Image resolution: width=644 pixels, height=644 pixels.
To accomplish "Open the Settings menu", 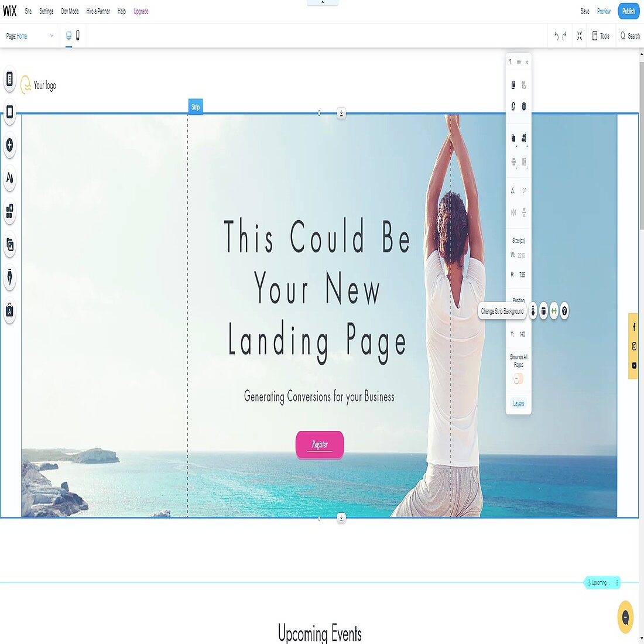I will pyautogui.click(x=46, y=11).
